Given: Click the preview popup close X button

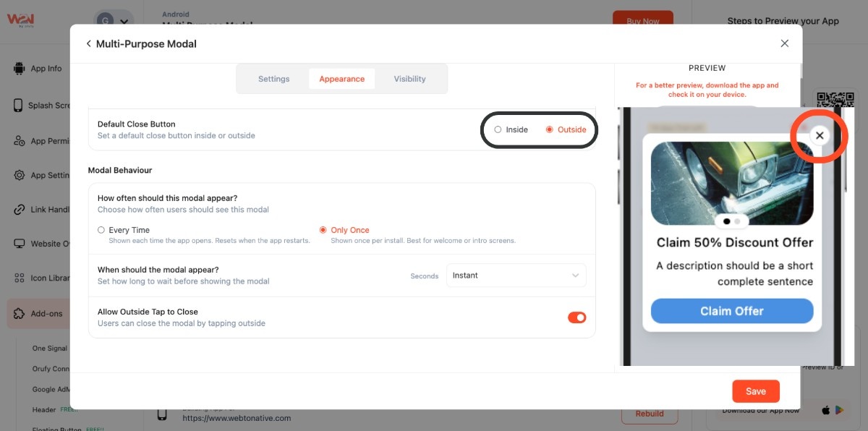Looking at the screenshot, I should [819, 135].
